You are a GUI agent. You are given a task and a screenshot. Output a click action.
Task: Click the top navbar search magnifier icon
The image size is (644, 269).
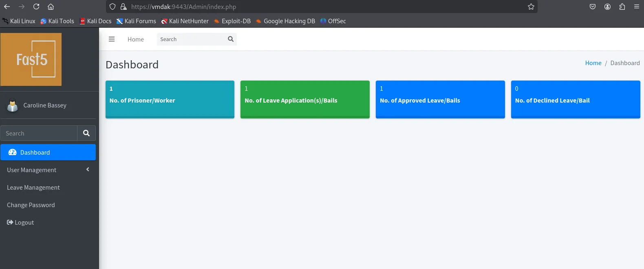pyautogui.click(x=231, y=39)
